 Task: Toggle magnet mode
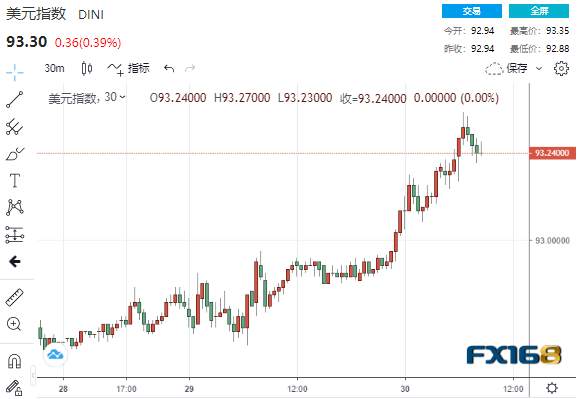[15, 361]
